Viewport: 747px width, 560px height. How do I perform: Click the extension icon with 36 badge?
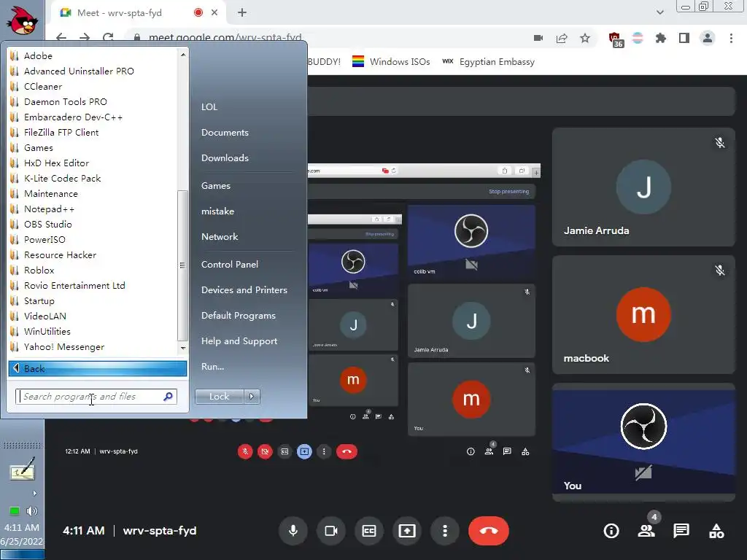click(x=616, y=39)
